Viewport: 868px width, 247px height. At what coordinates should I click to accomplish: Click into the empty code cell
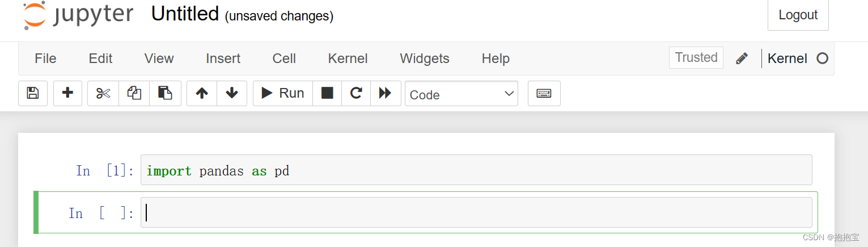pyautogui.click(x=476, y=212)
